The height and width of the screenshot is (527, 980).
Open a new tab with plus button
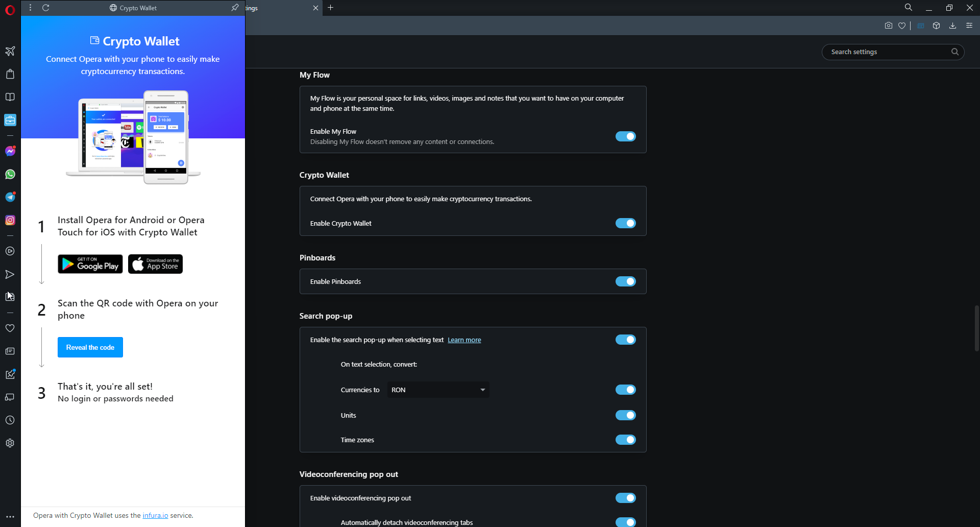[x=331, y=8]
